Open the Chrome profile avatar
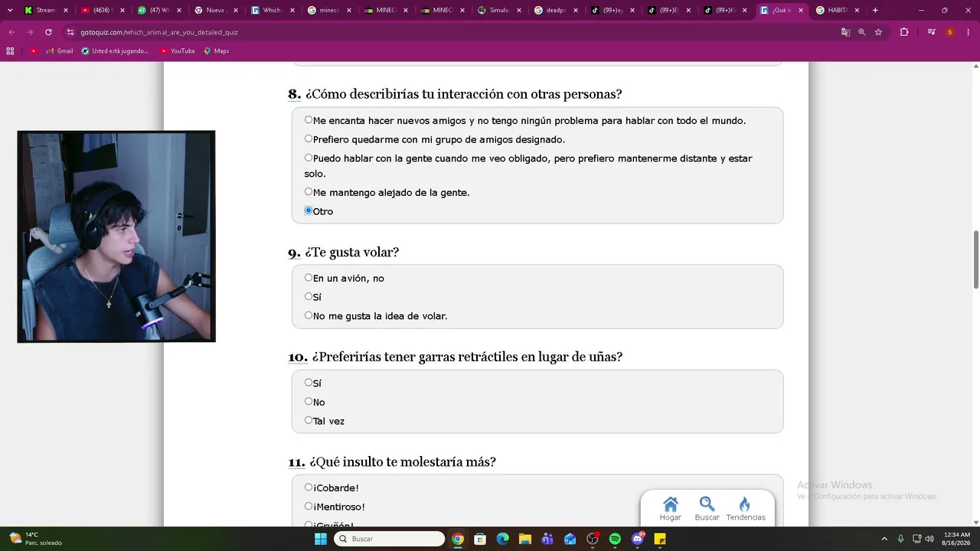The width and height of the screenshot is (980, 551). pyautogui.click(x=950, y=32)
